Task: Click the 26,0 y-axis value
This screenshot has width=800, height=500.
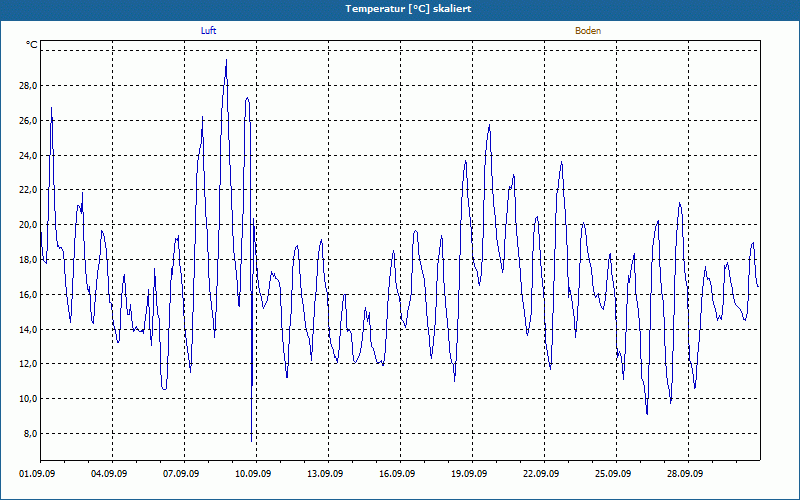Action: [28, 120]
